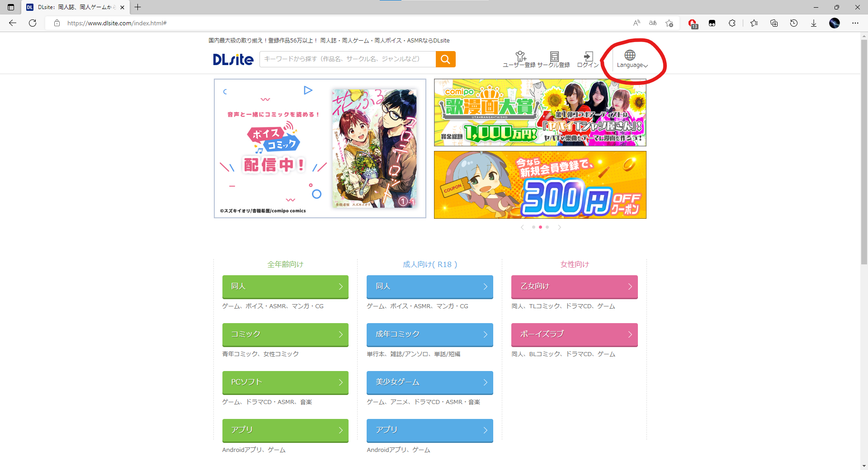Open the tab actions menu at top left
The height and width of the screenshot is (470, 868).
click(10, 7)
